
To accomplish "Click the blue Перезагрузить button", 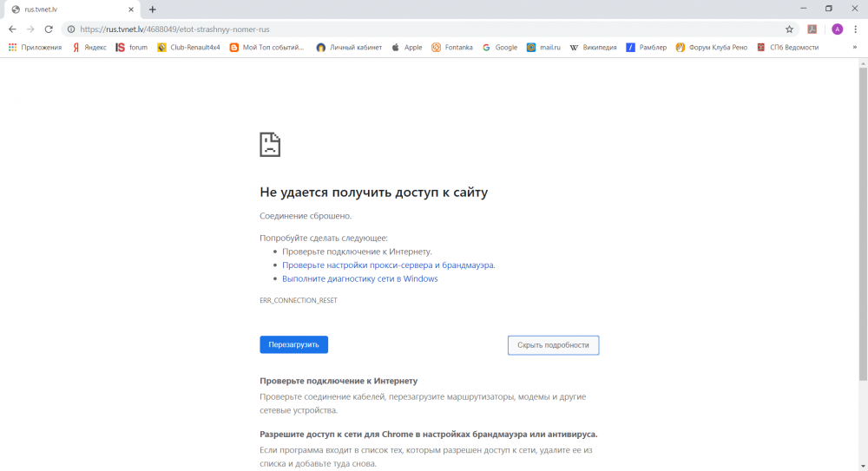I will point(294,345).
